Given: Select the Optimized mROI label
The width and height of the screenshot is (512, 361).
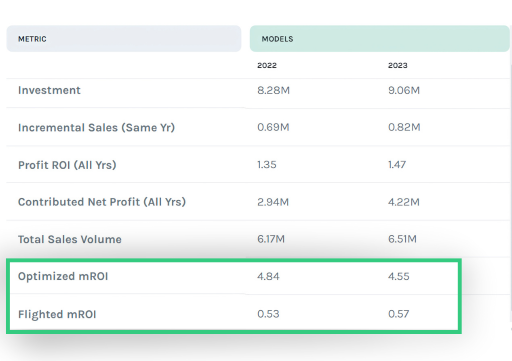Looking at the screenshot, I should click(x=63, y=276).
